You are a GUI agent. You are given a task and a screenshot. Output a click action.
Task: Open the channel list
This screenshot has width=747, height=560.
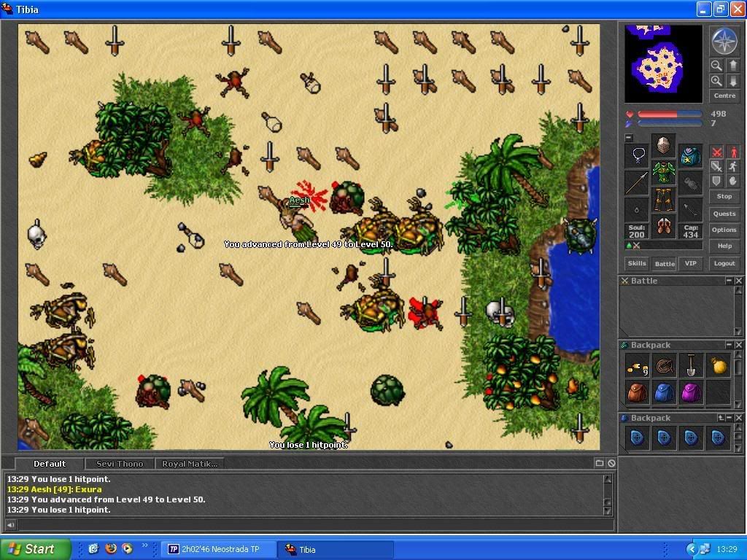[600, 463]
